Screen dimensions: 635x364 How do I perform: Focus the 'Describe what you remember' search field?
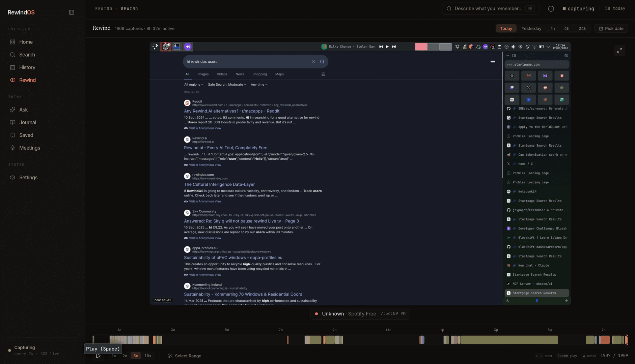point(490,9)
